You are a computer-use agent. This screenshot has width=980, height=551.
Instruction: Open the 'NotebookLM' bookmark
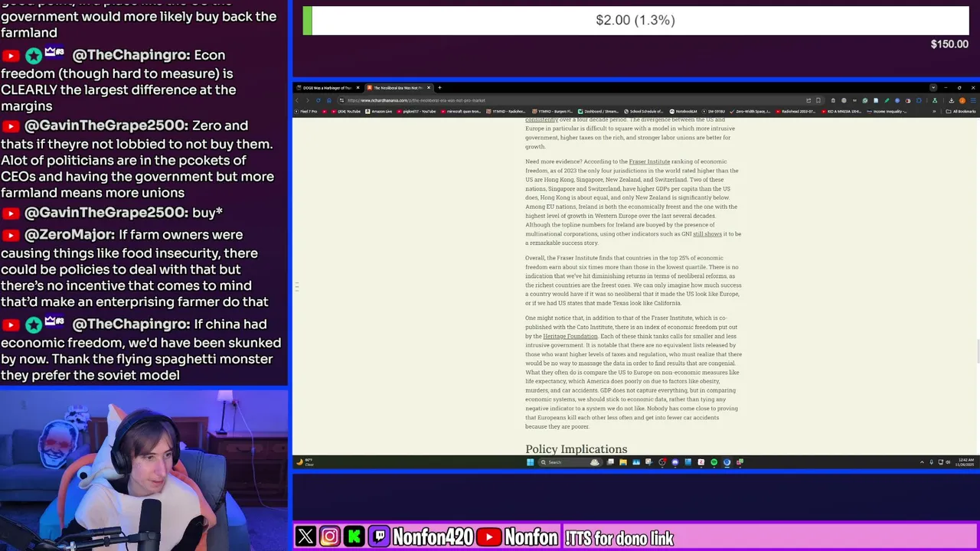[x=683, y=112]
